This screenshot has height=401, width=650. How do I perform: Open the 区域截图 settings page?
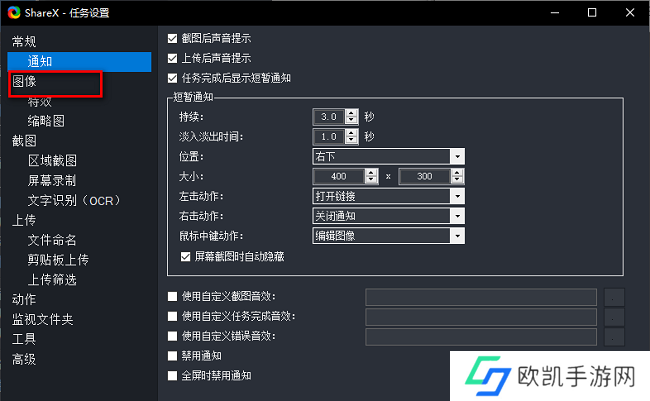tap(52, 160)
